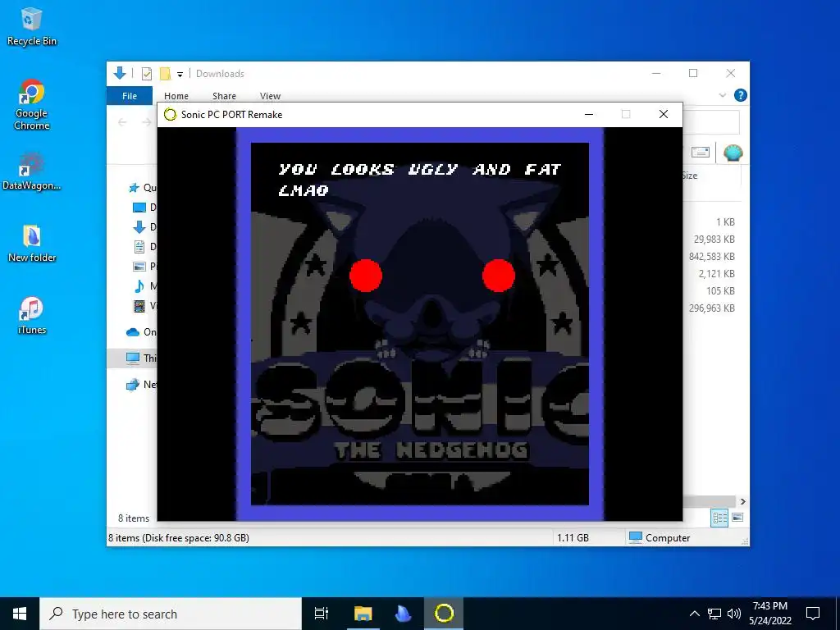Viewport: 840px width, 630px height.
Task: Click the right red eye in game
Action: pos(498,276)
